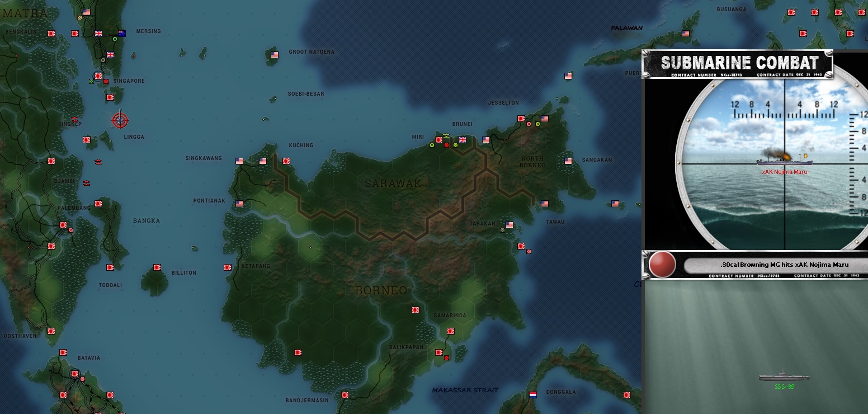Select the Dutch flag base at Donggala
This screenshot has height=414, width=868.
click(x=533, y=395)
